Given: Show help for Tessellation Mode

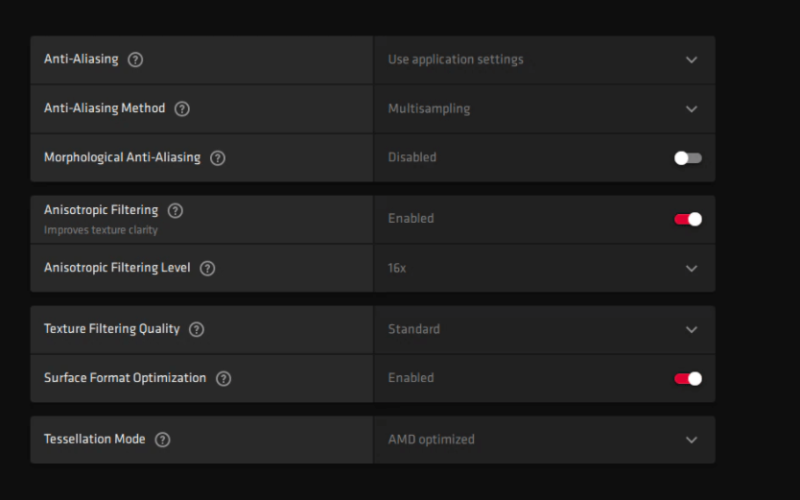Looking at the screenshot, I should pos(163,439).
